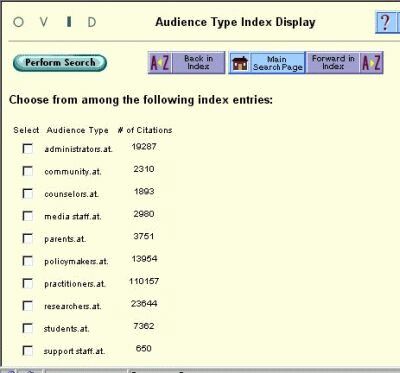This screenshot has width=400, height=373.
Task: Click the citation count 110157
Action: [x=144, y=281]
